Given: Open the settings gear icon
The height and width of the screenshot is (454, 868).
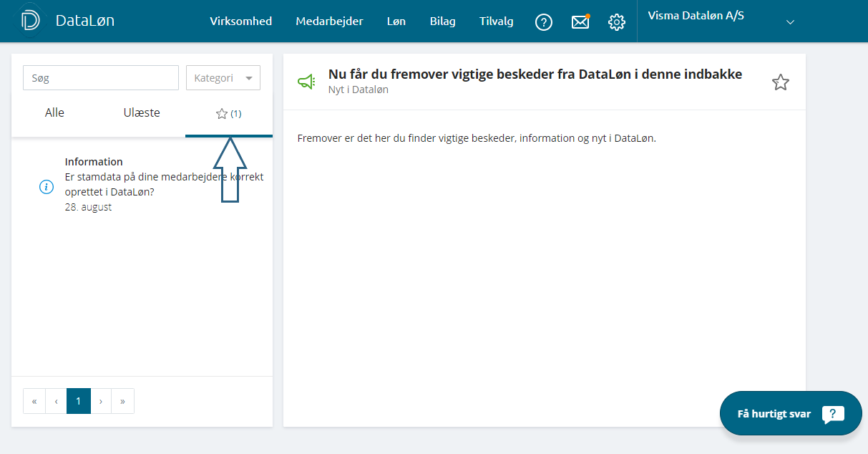Looking at the screenshot, I should pos(617,22).
